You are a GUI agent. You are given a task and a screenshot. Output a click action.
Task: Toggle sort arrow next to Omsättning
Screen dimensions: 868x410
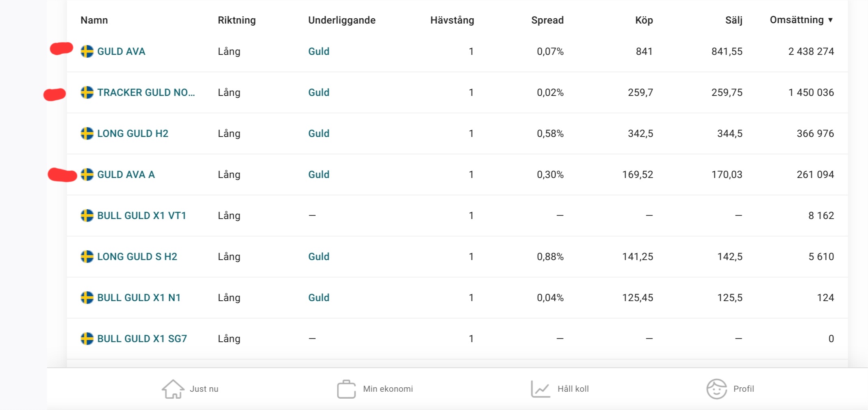click(831, 20)
